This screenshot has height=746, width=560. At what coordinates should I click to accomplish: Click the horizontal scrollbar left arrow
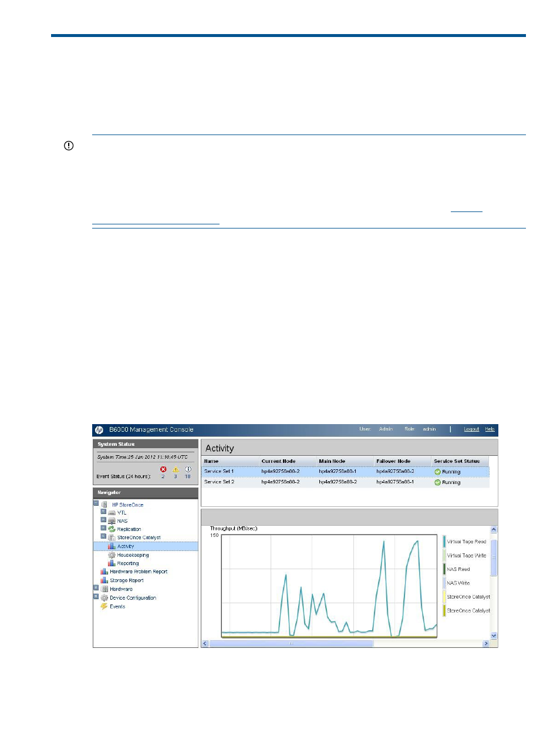(x=205, y=644)
